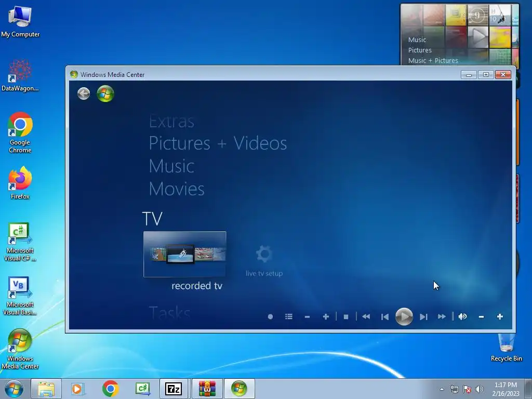Restore down the Media Center window

pos(486,75)
